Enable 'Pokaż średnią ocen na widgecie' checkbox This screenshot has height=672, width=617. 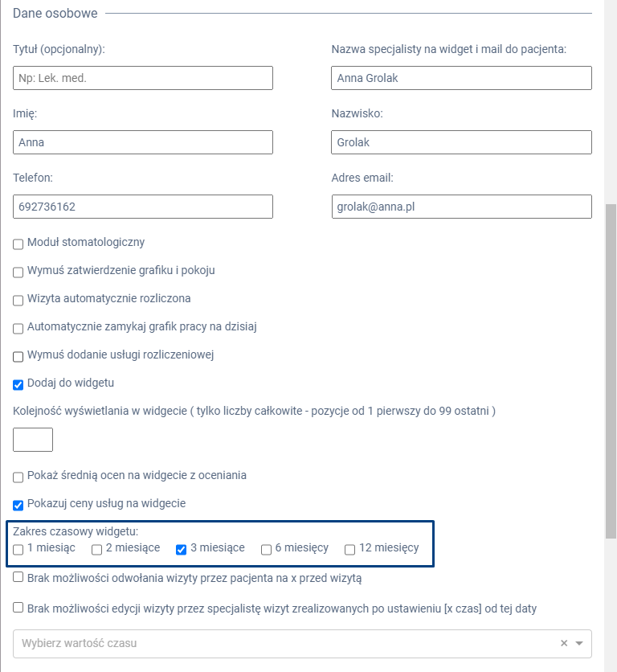(x=18, y=477)
